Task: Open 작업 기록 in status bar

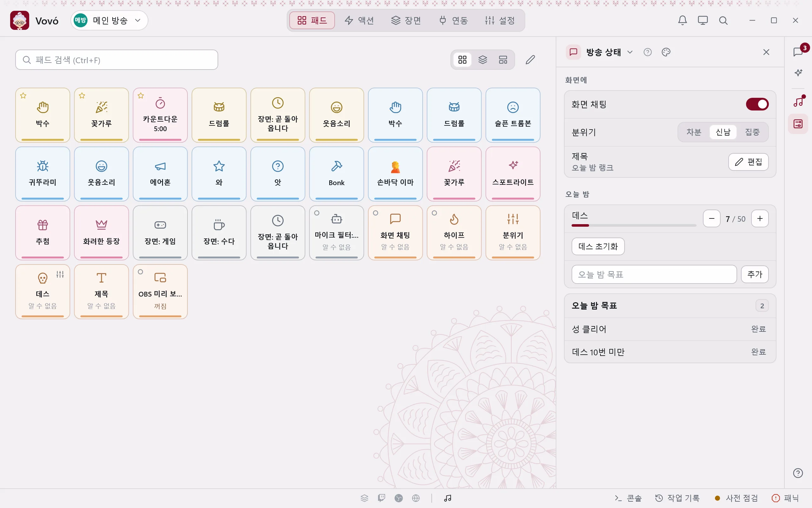Action: pyautogui.click(x=677, y=498)
